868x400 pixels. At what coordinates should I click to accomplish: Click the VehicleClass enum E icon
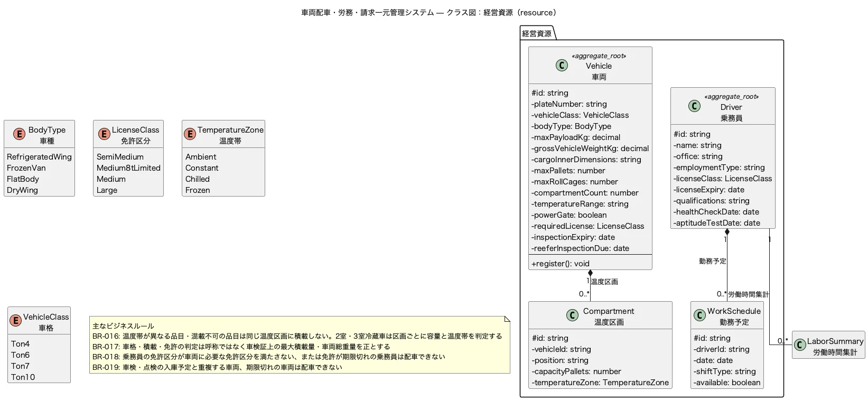tap(15, 321)
